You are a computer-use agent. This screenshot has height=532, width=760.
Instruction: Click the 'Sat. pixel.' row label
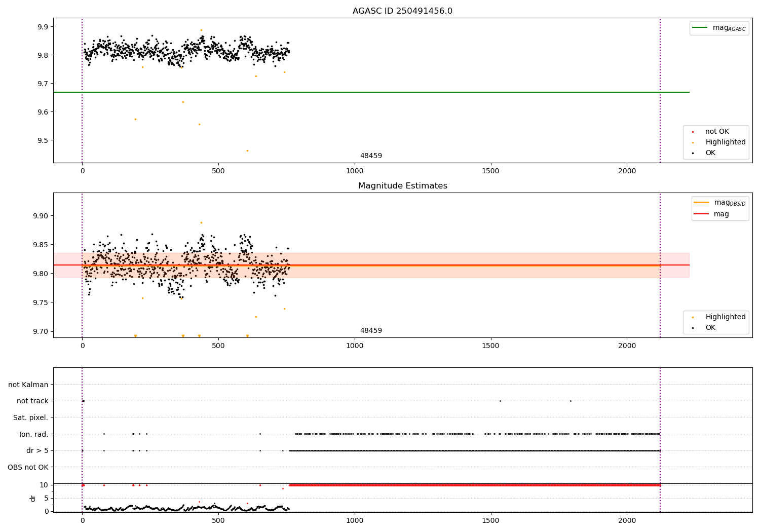point(31,417)
